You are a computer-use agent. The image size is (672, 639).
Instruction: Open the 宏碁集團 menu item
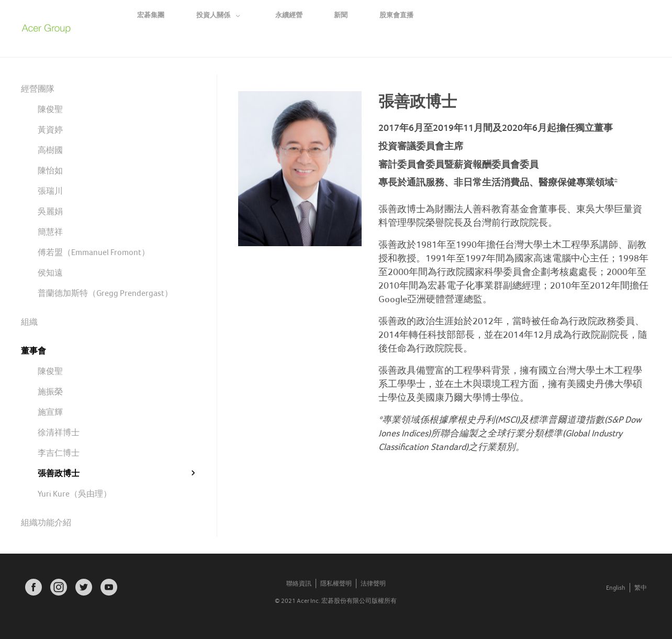151,15
